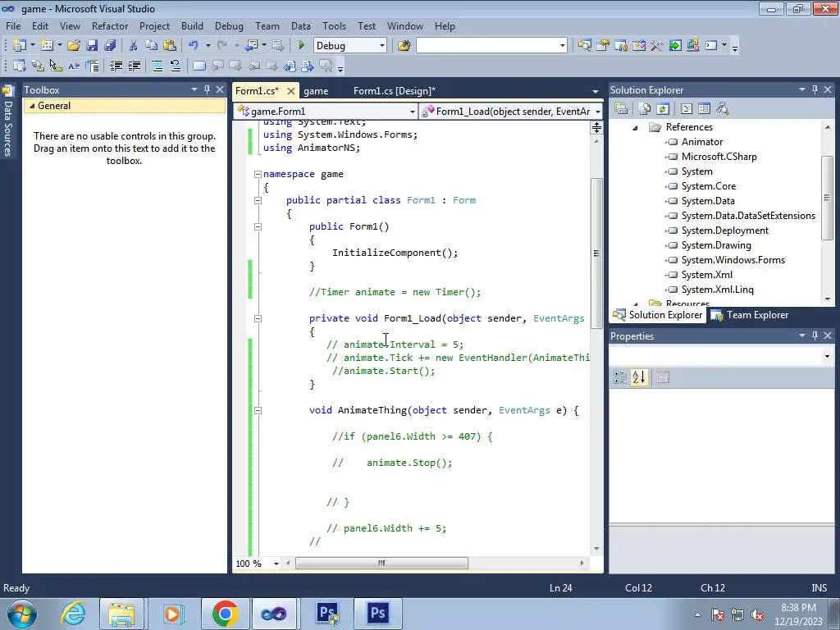The image size is (840, 630).
Task: Collapse the AnimateThing method outline
Action: (258, 410)
